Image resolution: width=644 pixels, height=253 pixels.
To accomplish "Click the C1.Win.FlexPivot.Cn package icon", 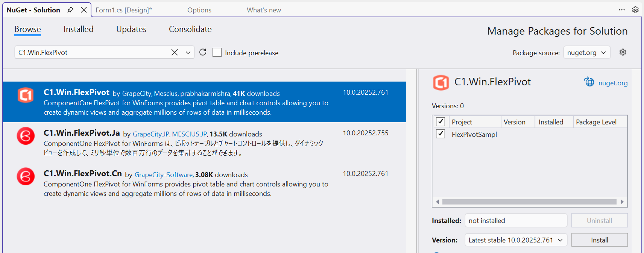I will point(26,176).
